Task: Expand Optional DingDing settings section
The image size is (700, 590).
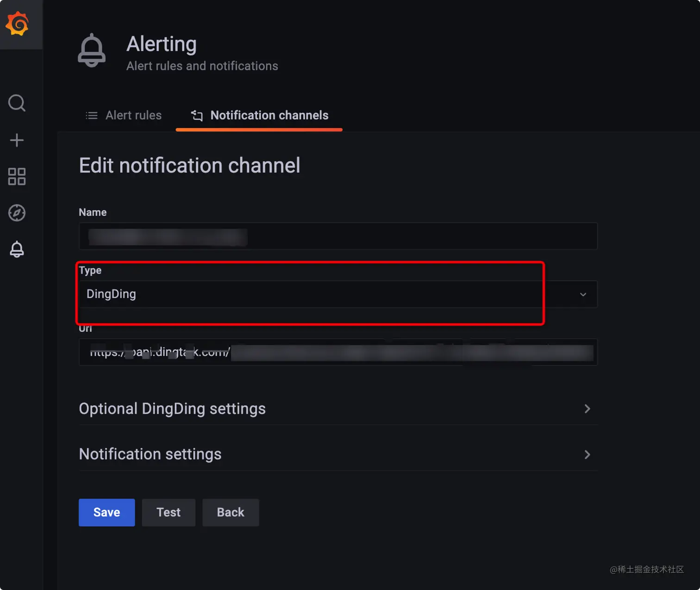Action: click(x=338, y=409)
